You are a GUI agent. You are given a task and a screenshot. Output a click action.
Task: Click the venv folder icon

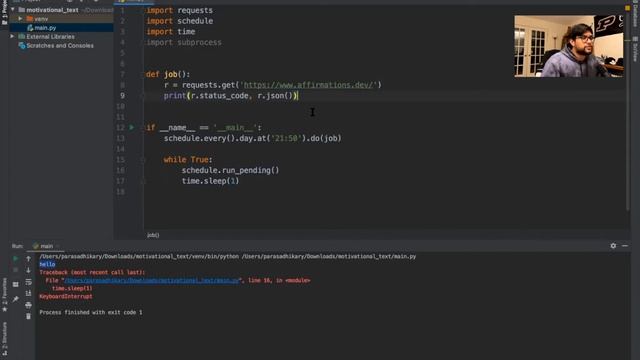click(30, 19)
